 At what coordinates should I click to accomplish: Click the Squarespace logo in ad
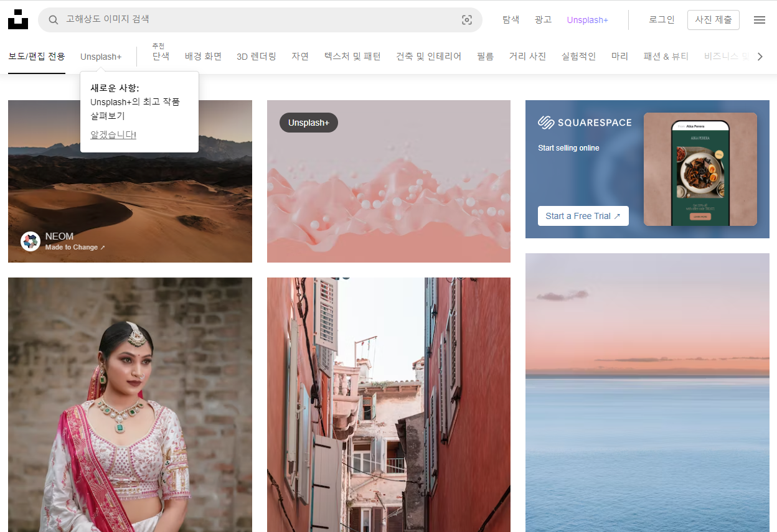pyautogui.click(x=585, y=123)
